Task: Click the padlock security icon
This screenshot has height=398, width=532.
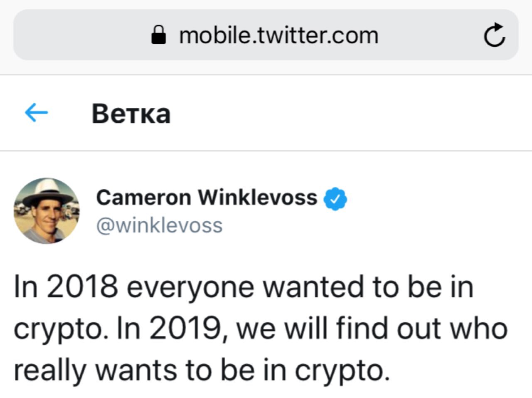Action: (158, 35)
